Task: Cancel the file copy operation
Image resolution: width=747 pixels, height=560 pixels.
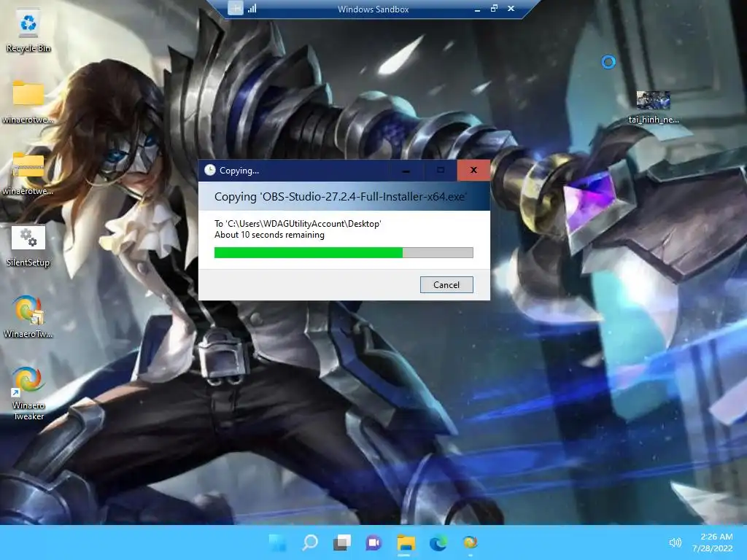Action: [x=446, y=285]
